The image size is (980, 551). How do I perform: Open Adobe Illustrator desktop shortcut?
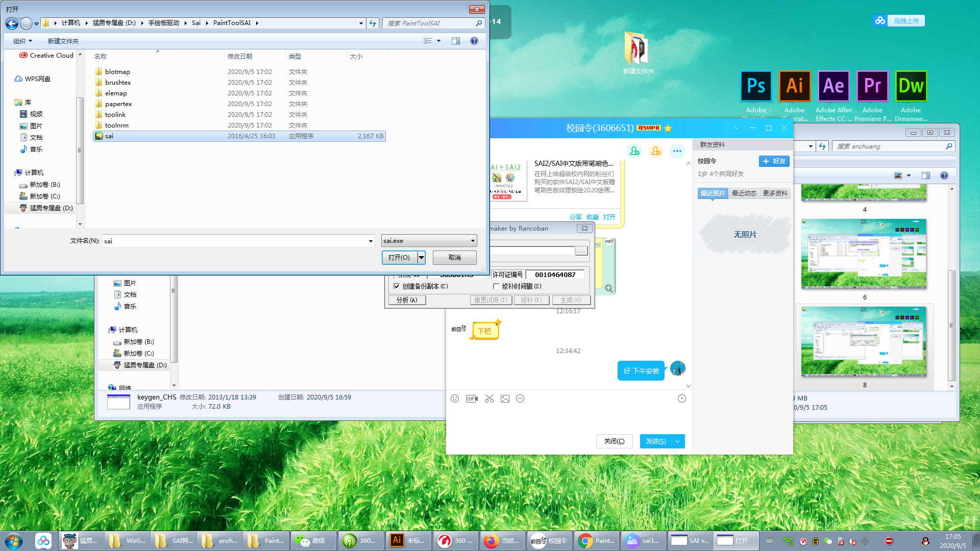(794, 94)
